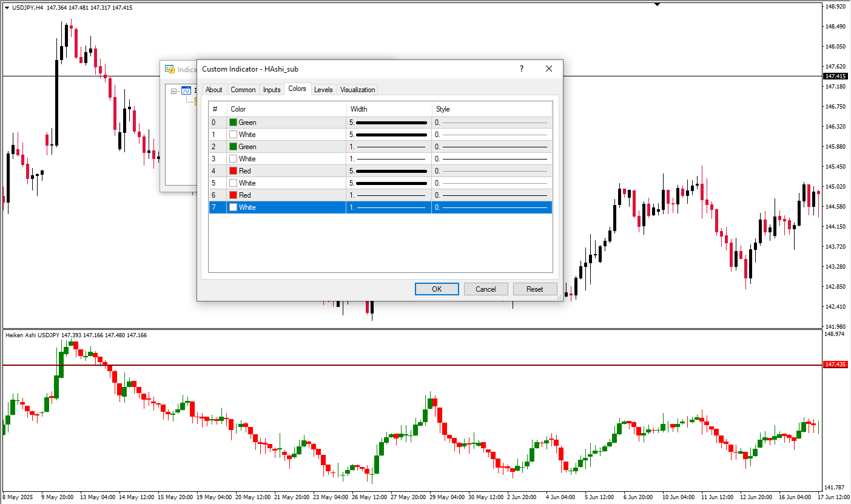The width and height of the screenshot is (851, 504).
Task: Click the green swatch in row 0
Action: pyautogui.click(x=233, y=123)
